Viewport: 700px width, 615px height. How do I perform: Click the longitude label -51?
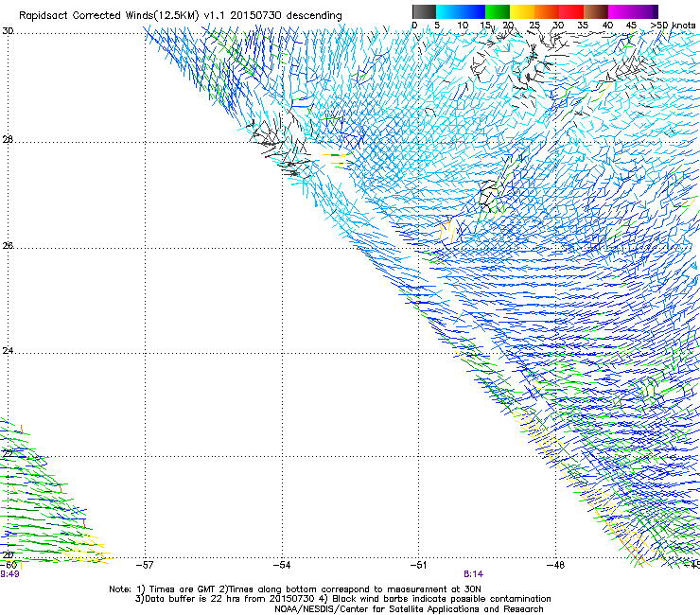tap(418, 565)
